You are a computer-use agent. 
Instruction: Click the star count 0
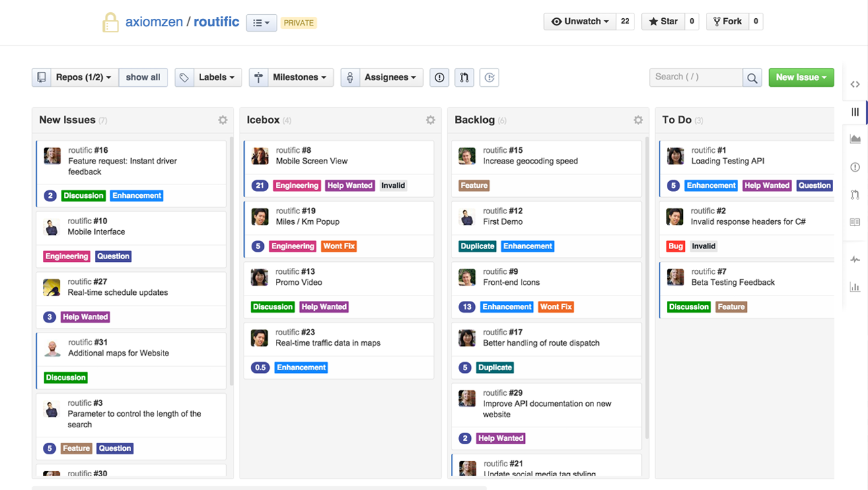[x=692, y=22]
